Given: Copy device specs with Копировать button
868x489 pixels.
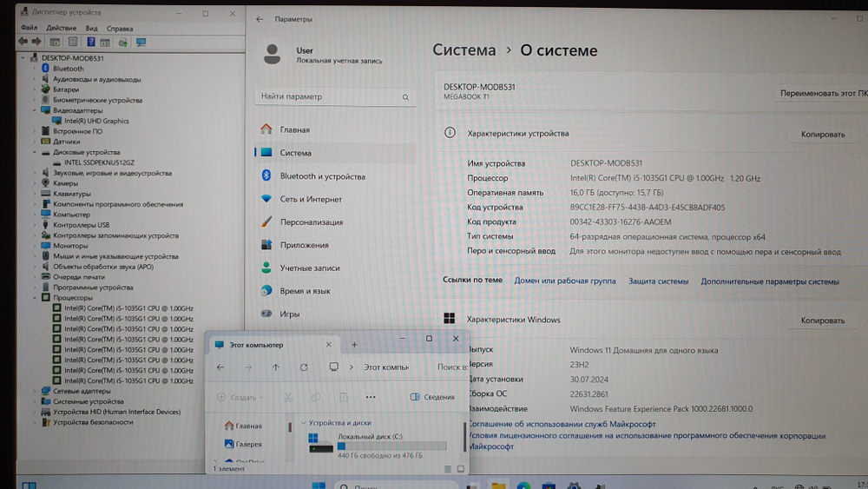Looking at the screenshot, I should pos(823,134).
